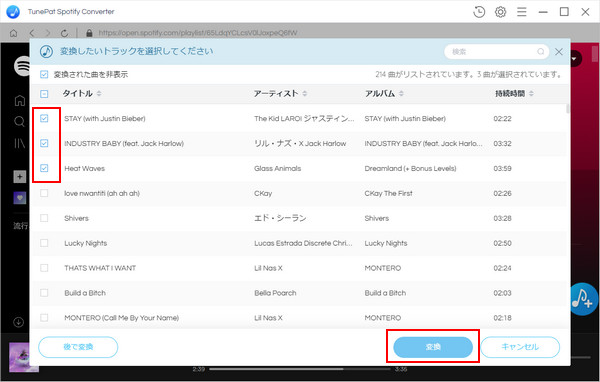Open Liked Songs heart icon
Viewport: 600px width, 382px height.
tap(20, 198)
